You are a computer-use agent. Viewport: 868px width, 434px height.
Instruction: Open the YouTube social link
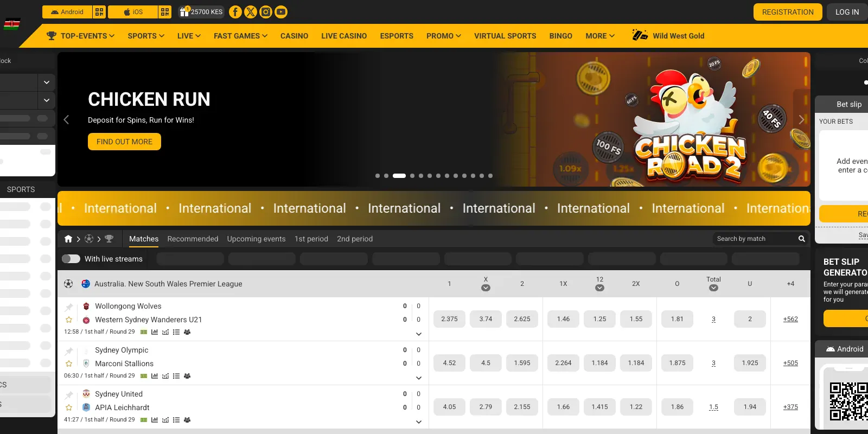coord(281,12)
